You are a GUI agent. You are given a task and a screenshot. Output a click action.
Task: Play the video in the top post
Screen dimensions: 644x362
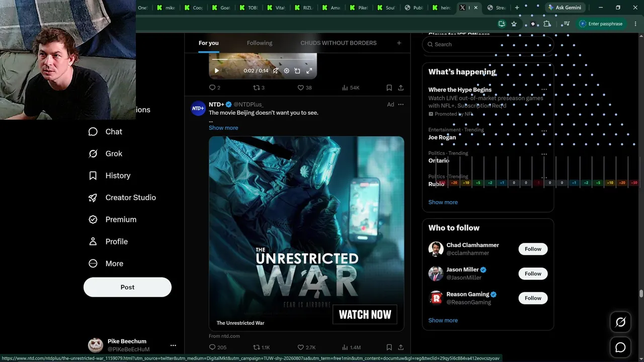(x=217, y=71)
